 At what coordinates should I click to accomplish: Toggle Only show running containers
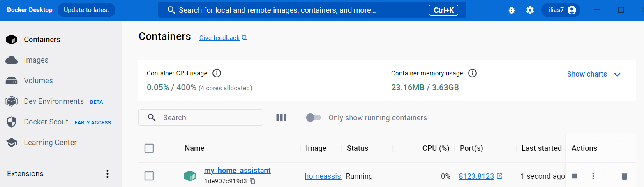pyautogui.click(x=313, y=118)
